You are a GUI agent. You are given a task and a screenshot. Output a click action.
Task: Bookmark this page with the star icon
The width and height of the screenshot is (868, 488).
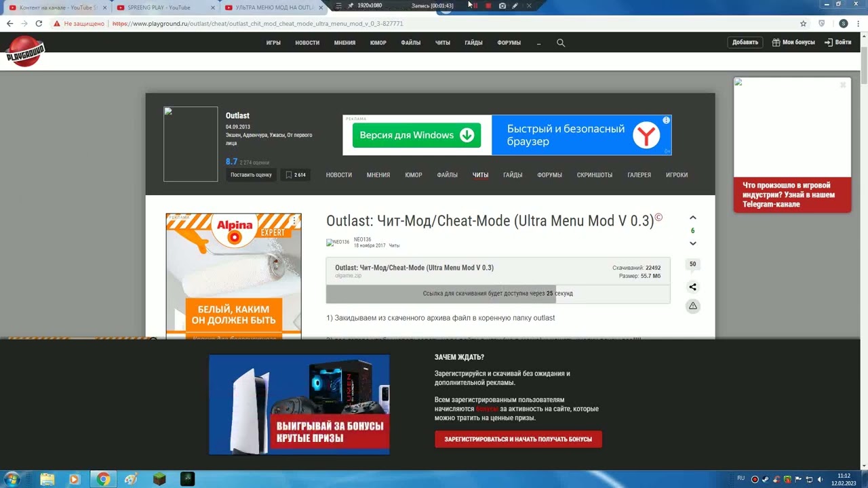pos(804,23)
